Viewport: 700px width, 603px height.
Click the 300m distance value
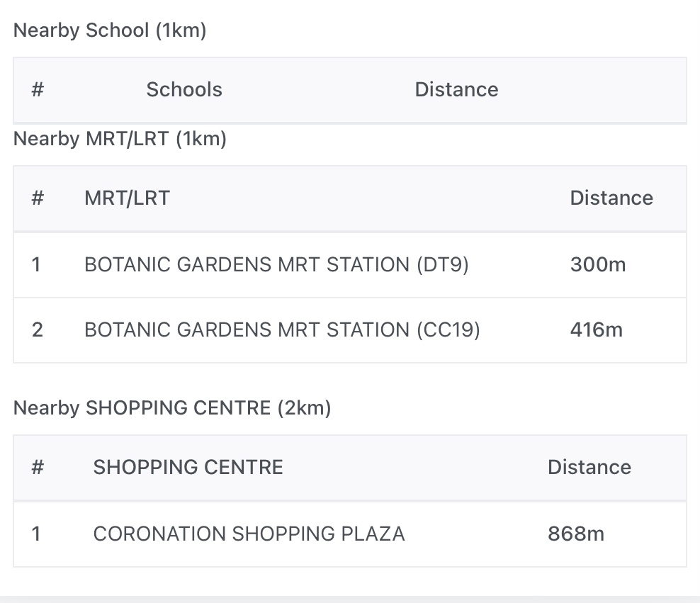pos(598,265)
